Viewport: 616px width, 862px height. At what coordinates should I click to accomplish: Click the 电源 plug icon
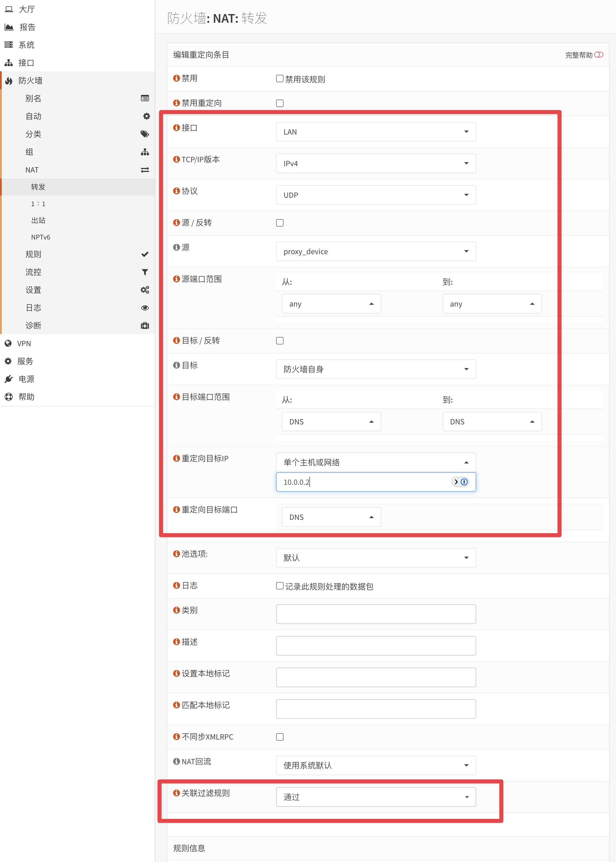pos(9,379)
